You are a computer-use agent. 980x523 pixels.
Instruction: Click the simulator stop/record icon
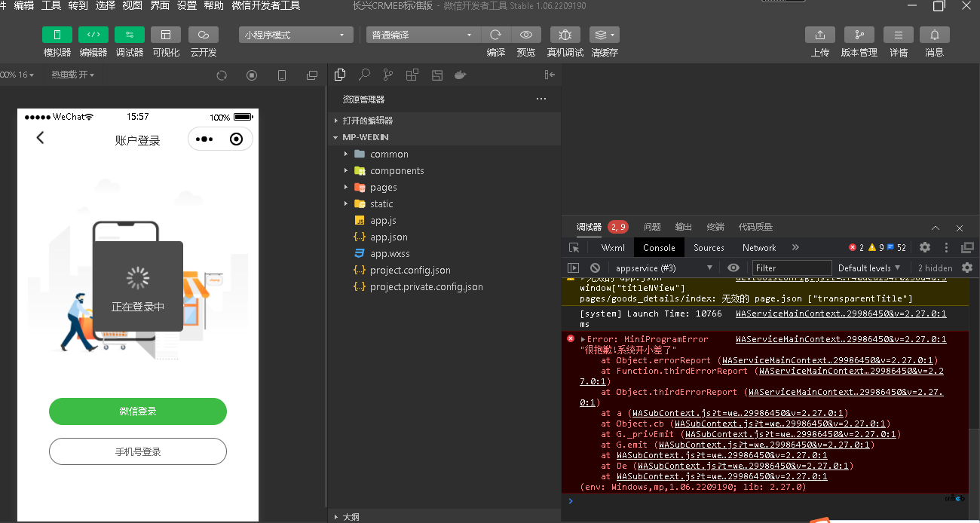pyautogui.click(x=252, y=75)
